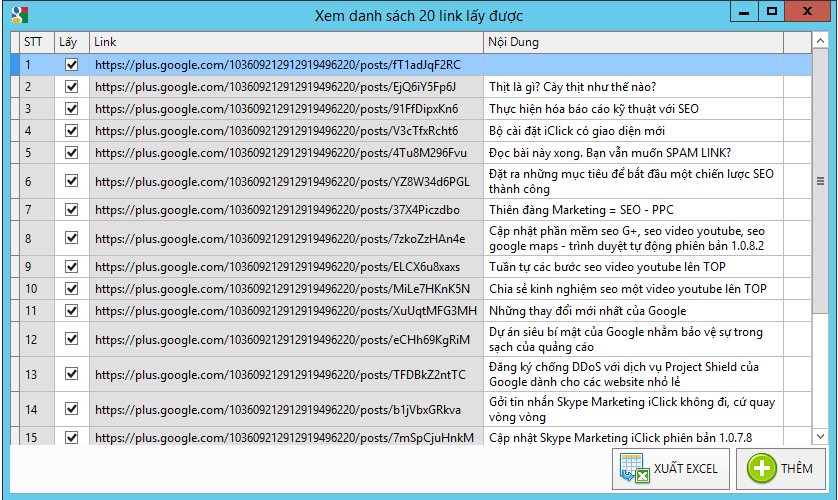Image resolution: width=838 pixels, height=500 pixels.
Task: Toggle the Lấy checkbox in row 11
Action: (71, 311)
